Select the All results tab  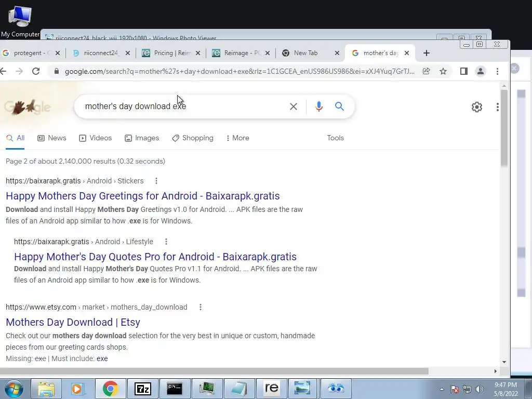pyautogui.click(x=15, y=138)
